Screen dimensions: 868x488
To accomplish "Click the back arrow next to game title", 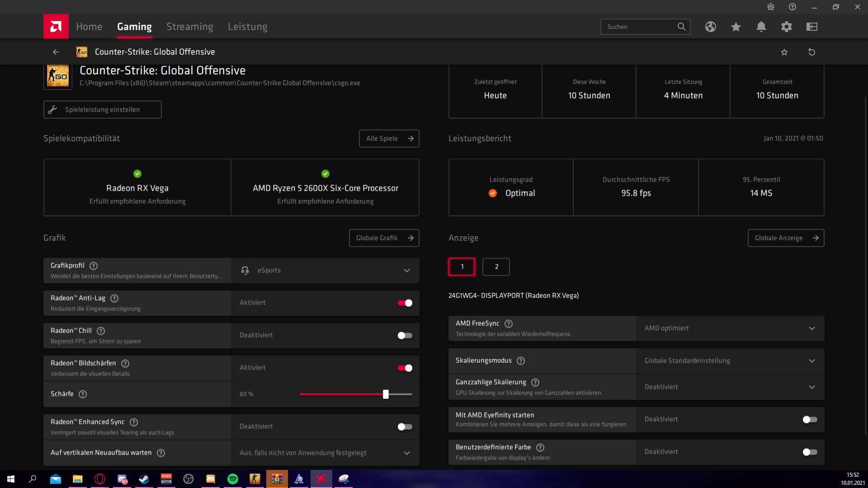I will click(x=56, y=52).
